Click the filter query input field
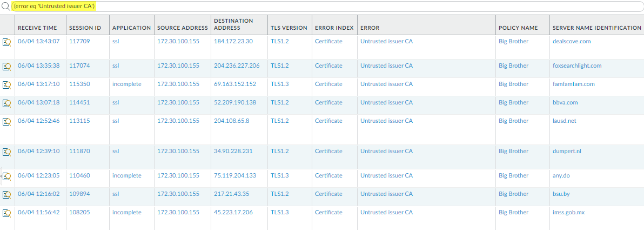 click(324, 6)
